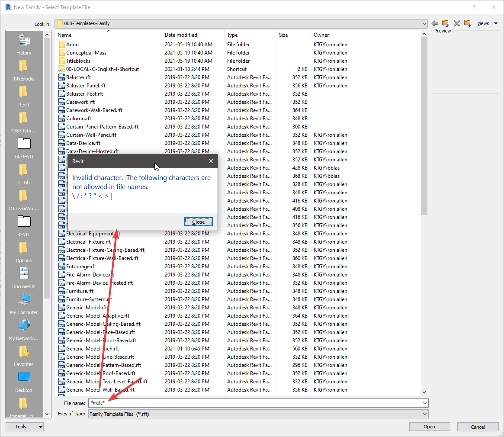Navigate back using the Back arrow
Screen dimensions: 504x437
tap(434, 23)
